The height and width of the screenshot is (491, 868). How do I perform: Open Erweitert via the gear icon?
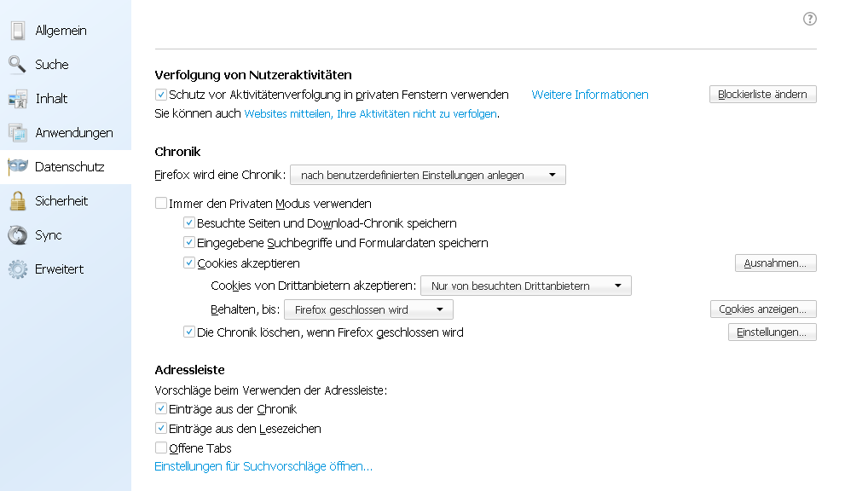coord(18,269)
